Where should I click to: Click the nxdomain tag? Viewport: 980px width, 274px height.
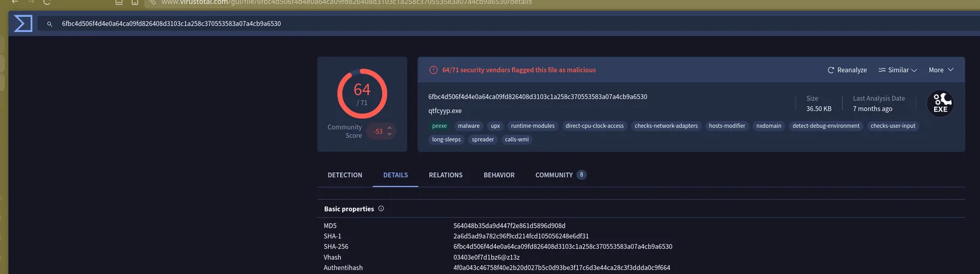coord(769,126)
